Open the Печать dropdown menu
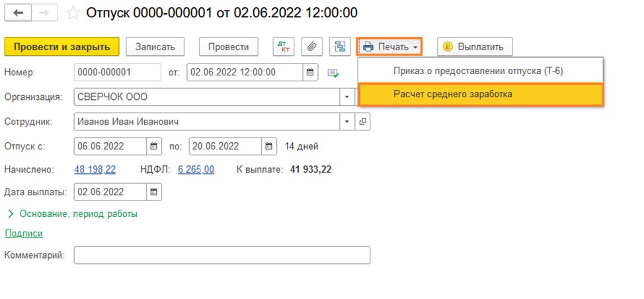Viewport: 644px width, 299px height. pyautogui.click(x=389, y=47)
